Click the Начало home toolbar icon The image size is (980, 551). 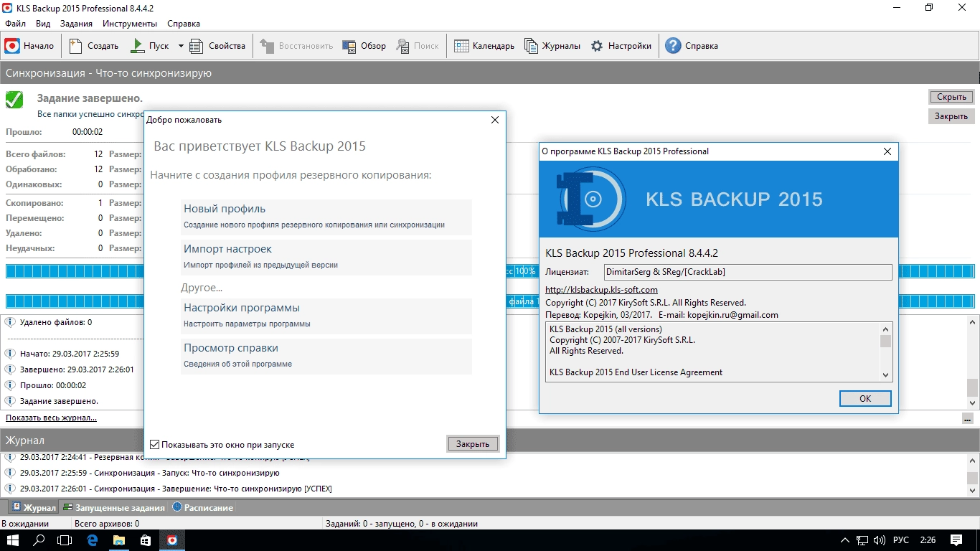click(12, 46)
